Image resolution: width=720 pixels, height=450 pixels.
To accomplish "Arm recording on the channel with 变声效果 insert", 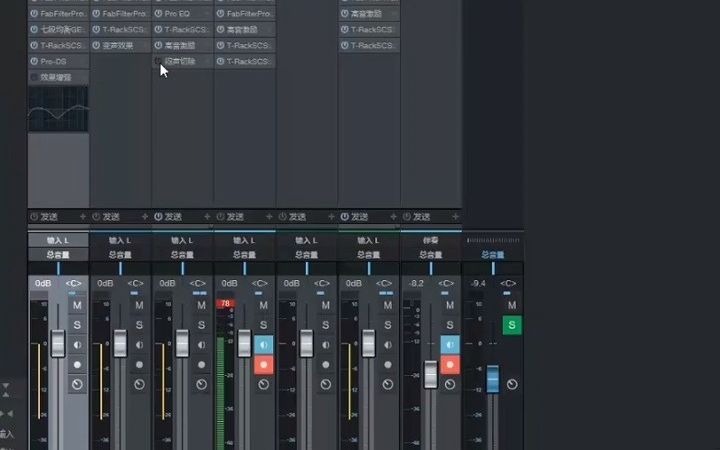I will (x=139, y=365).
